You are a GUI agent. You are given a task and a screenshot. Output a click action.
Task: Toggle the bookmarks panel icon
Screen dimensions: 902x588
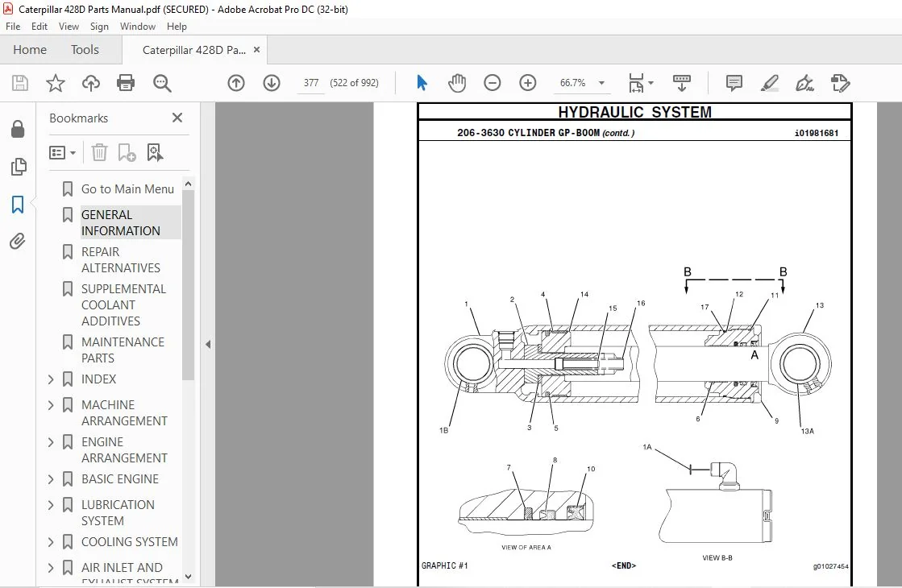coord(18,204)
